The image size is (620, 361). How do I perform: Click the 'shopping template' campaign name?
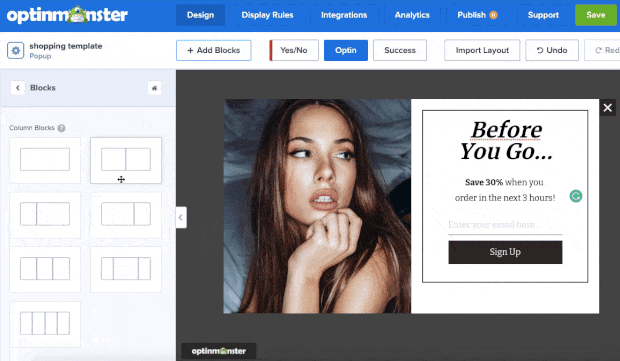coord(66,46)
